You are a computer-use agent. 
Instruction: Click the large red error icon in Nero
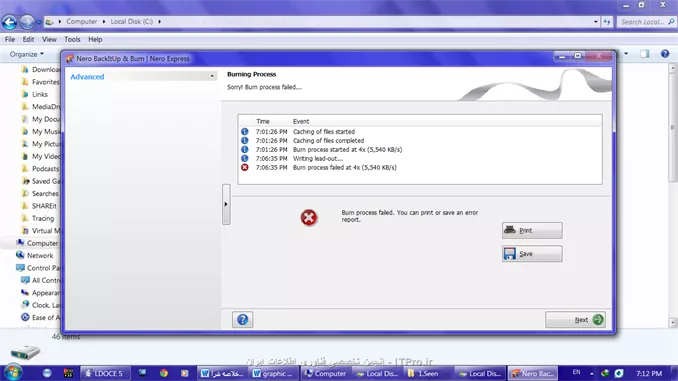(309, 218)
